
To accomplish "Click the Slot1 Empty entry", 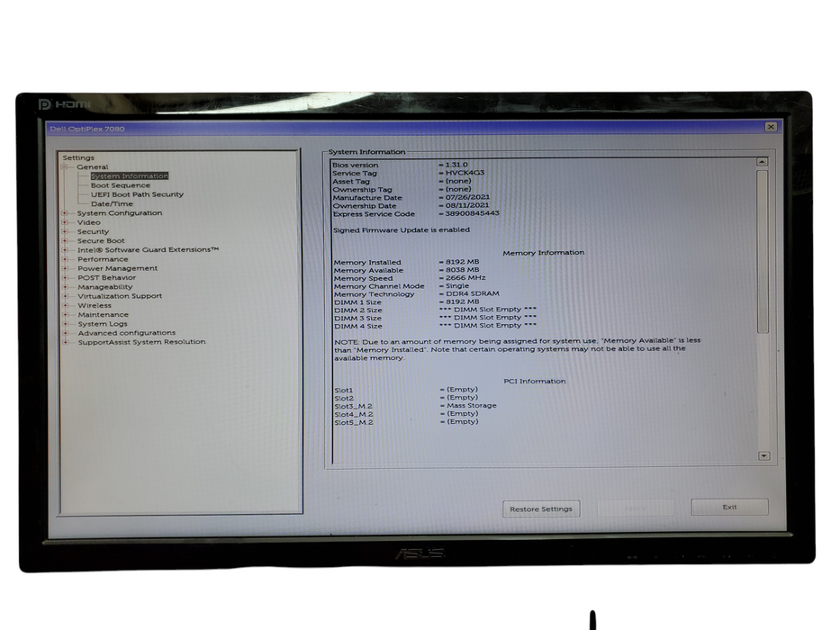I will [462, 390].
